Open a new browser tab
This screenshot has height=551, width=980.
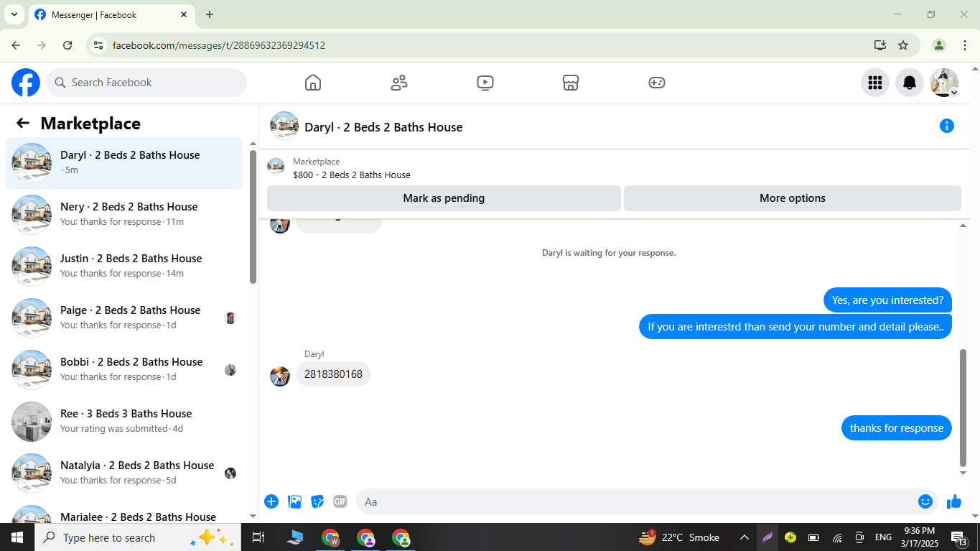pyautogui.click(x=210, y=14)
